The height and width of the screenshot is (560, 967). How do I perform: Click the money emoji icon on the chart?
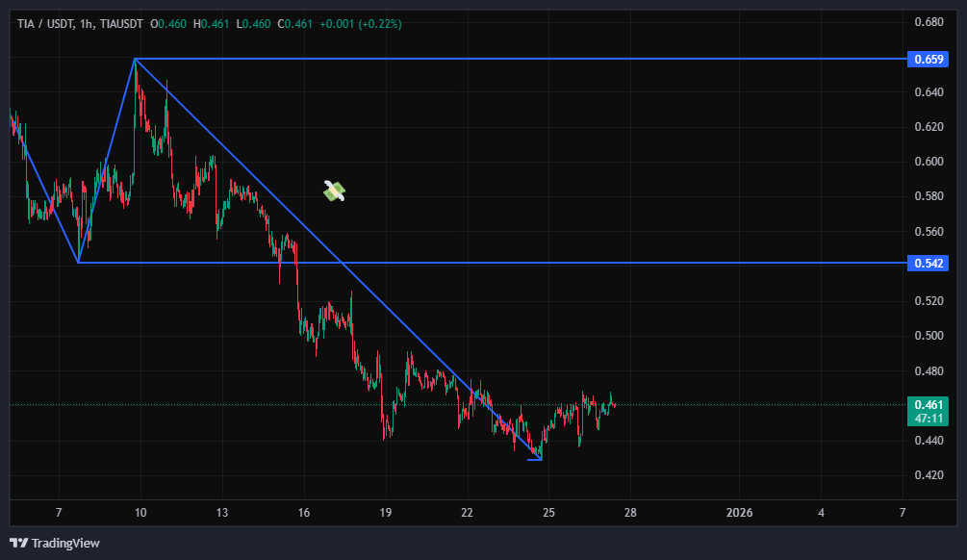tap(334, 191)
